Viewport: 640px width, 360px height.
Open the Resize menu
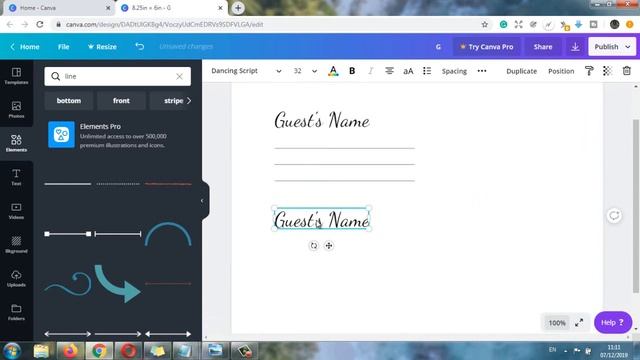pyautogui.click(x=102, y=47)
